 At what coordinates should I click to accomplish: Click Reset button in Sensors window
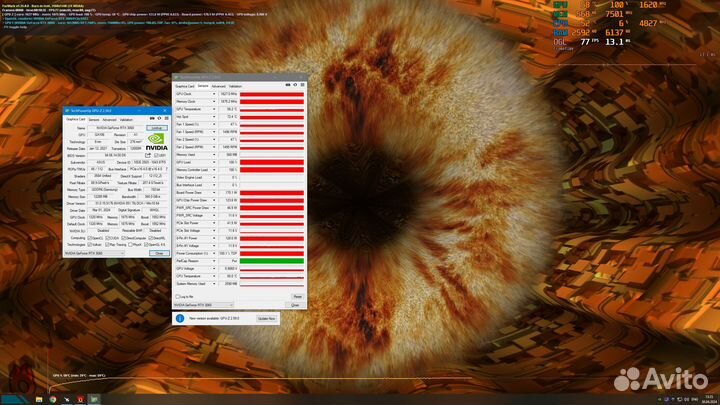[298, 297]
